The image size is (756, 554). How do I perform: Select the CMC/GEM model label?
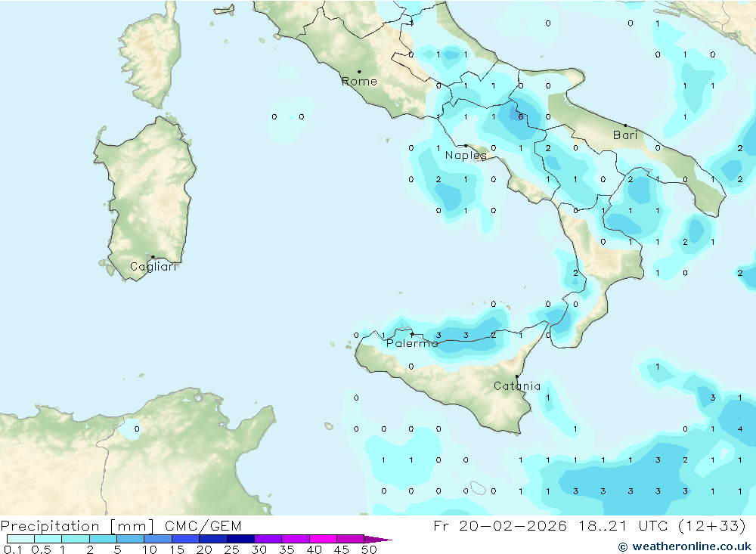tap(203, 526)
